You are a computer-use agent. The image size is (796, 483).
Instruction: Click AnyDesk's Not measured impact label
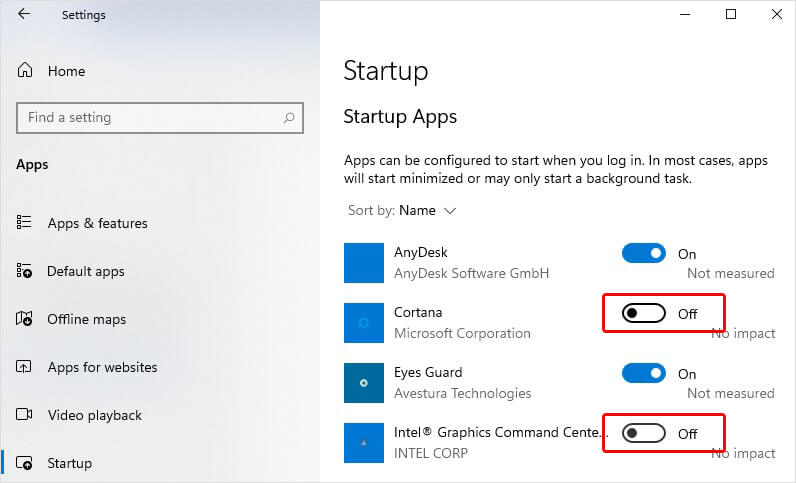[x=731, y=273]
